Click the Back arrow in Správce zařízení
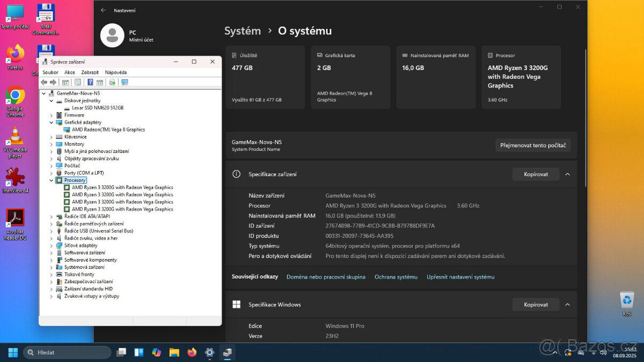Viewport: 644px width, 362px height. pos(45,82)
